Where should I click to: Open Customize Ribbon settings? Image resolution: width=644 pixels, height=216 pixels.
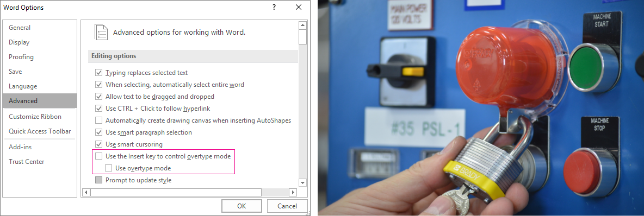tap(39, 116)
